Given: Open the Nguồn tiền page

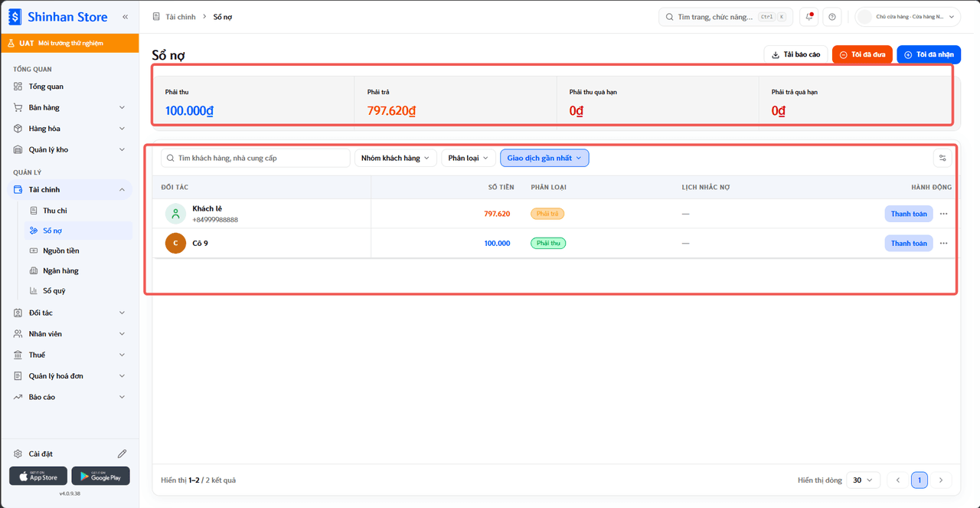Looking at the screenshot, I should pyautogui.click(x=77, y=251).
